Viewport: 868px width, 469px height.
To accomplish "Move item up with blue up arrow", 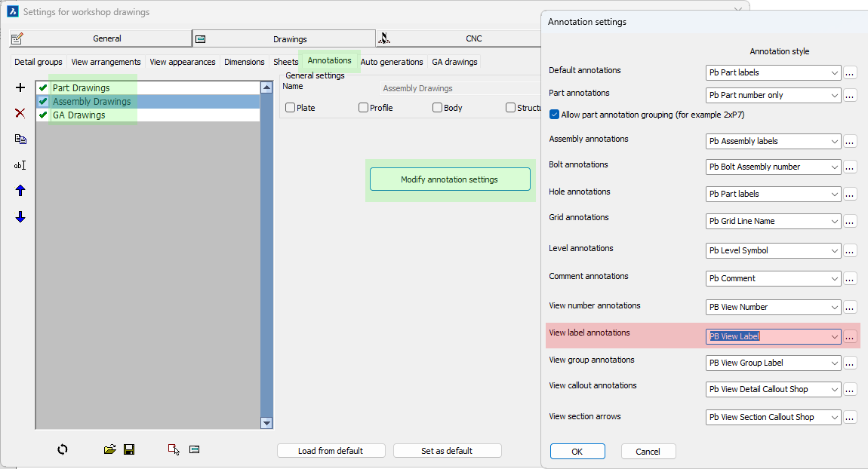I will (20, 192).
